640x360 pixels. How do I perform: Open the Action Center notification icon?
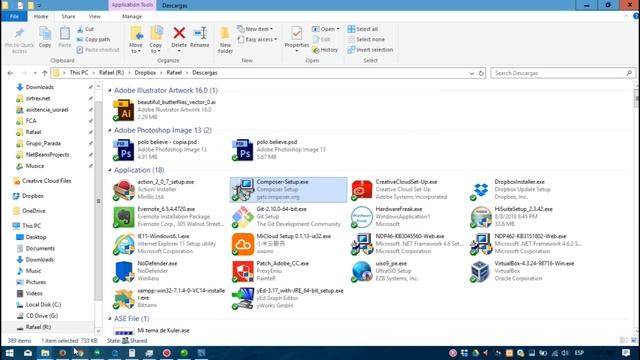coord(626,353)
